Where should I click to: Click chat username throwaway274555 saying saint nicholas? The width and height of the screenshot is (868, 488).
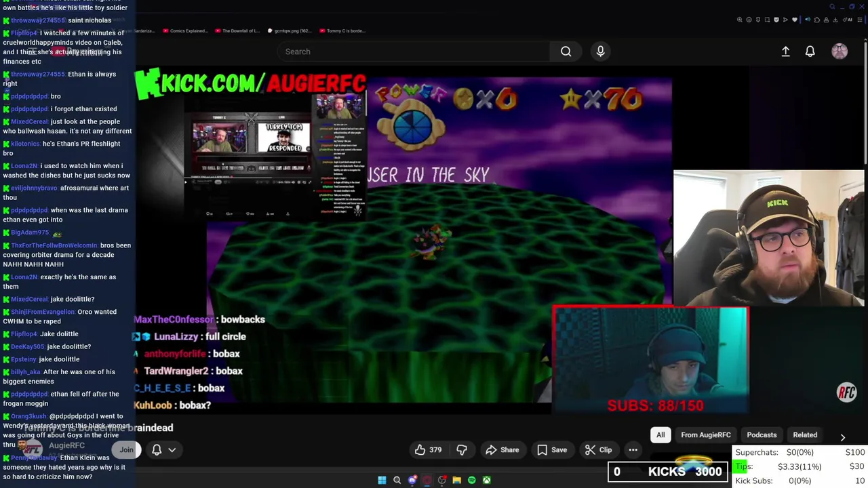(37, 20)
